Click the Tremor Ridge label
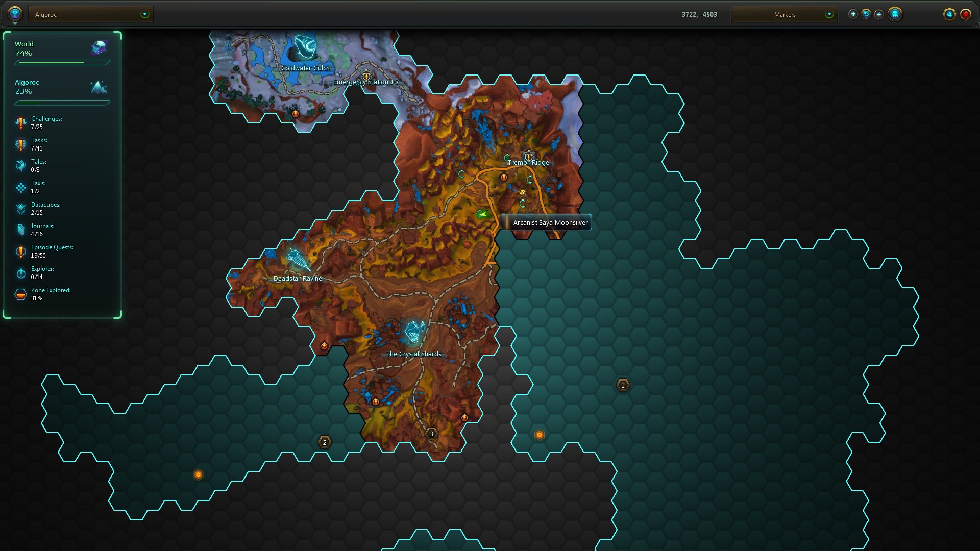 528,163
